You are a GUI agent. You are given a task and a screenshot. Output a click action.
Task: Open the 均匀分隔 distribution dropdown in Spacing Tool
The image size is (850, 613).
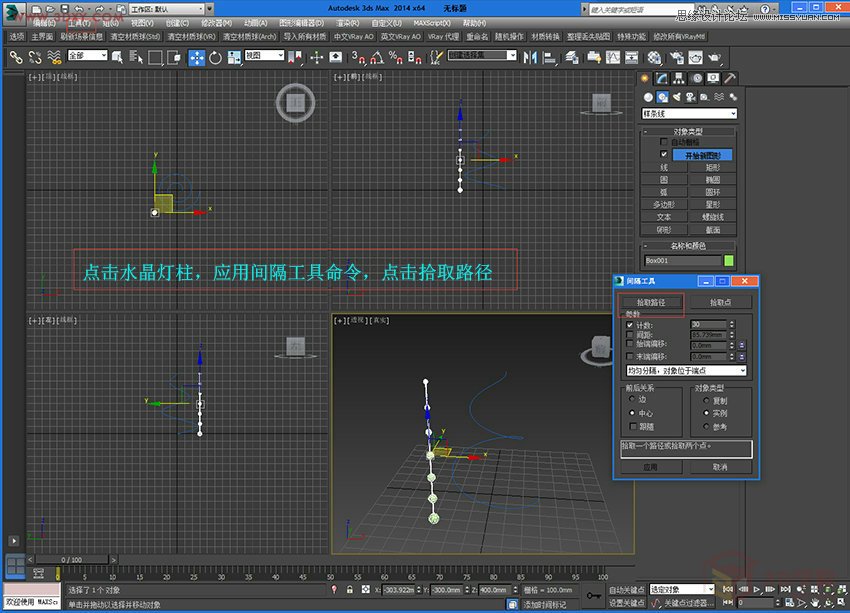point(687,369)
